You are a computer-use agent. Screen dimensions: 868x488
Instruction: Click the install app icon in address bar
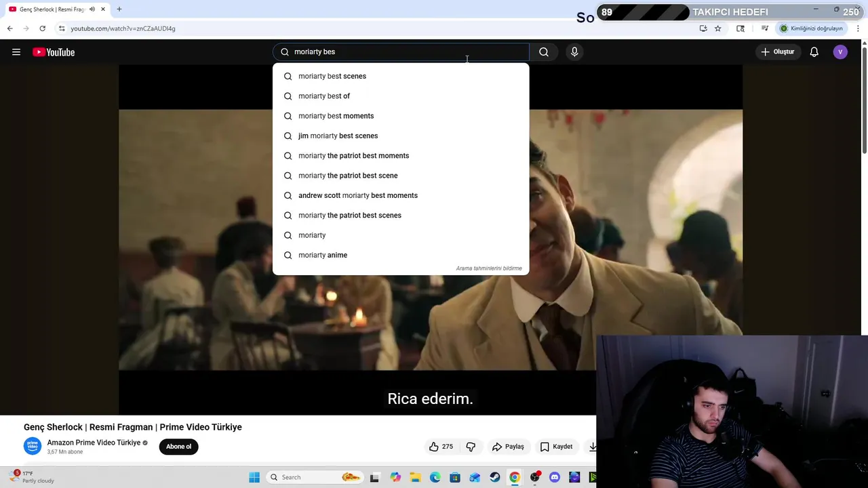pyautogui.click(x=703, y=28)
